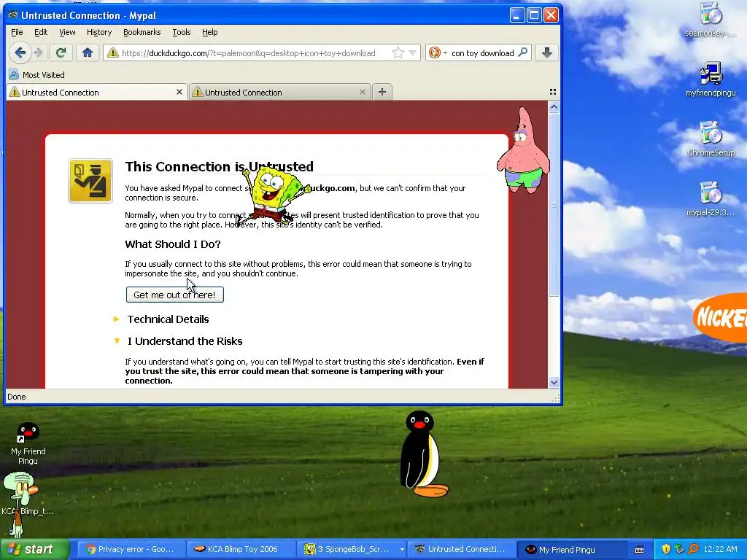Click the vertical scrollbar thumb
Viewport: 747px width, 560px height.
(554, 205)
